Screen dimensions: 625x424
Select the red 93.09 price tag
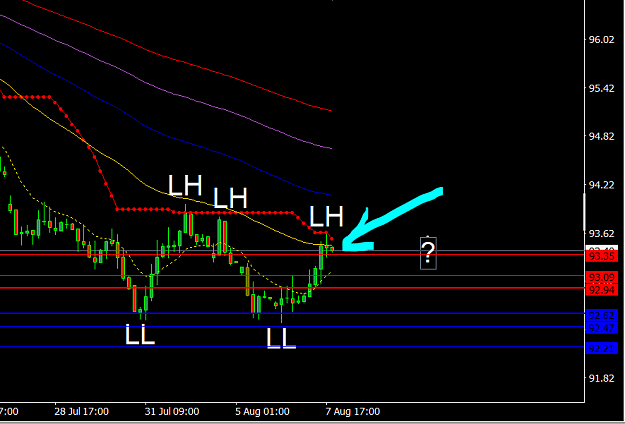click(601, 277)
